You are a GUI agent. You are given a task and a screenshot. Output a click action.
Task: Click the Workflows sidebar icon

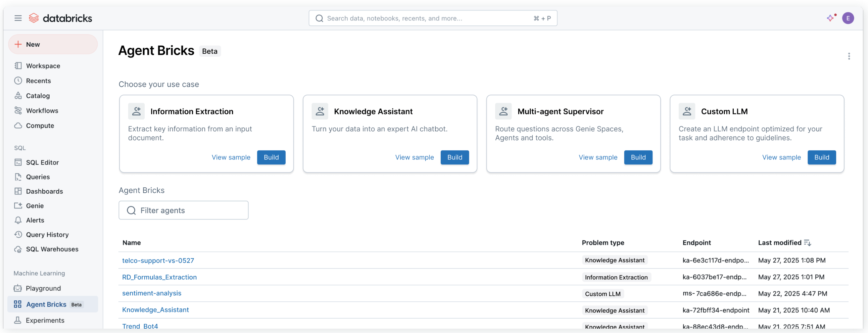tap(18, 110)
